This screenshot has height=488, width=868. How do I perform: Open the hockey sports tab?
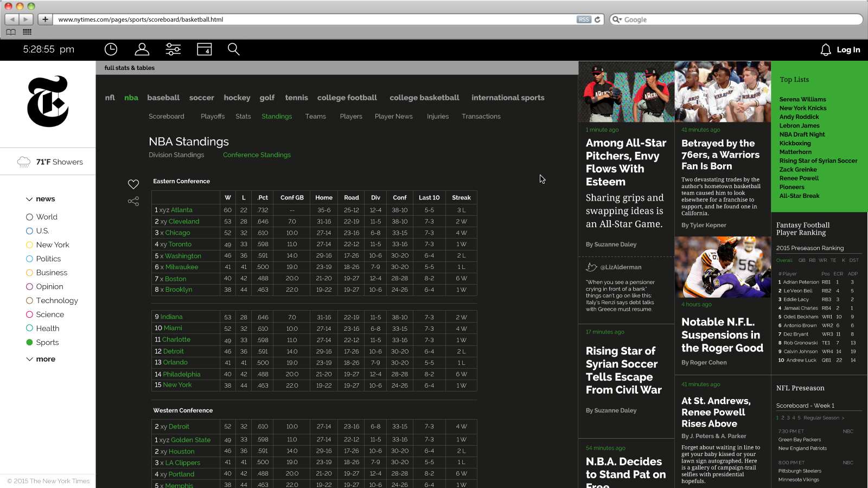[x=237, y=98]
